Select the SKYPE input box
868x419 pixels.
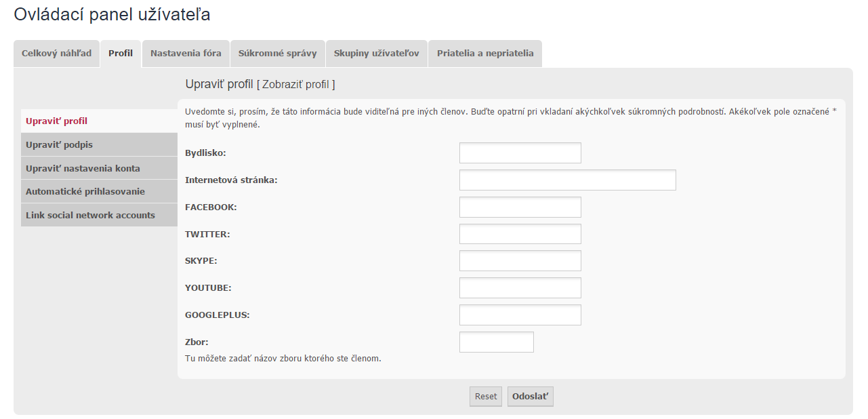point(520,261)
